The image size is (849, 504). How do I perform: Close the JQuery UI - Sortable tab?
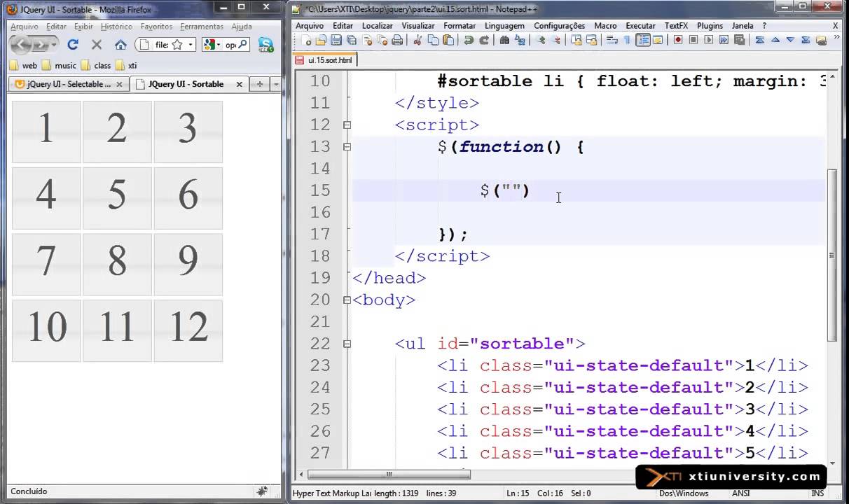coord(239,84)
